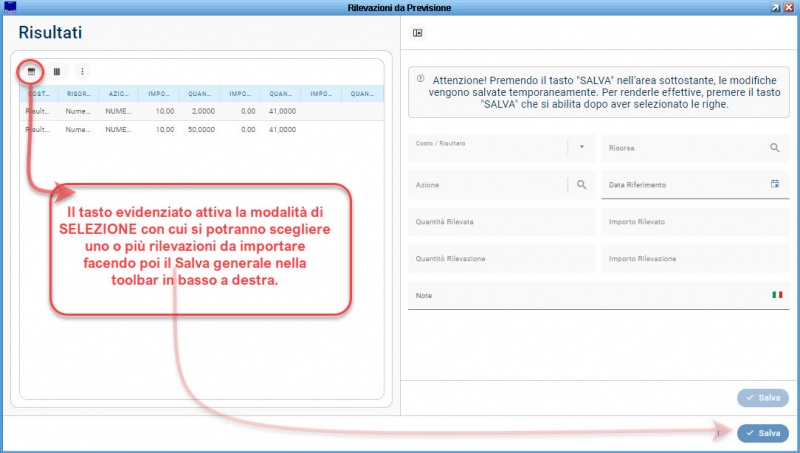
Task: Click the general Salva button in bottom toolbar
Action: pos(763,433)
